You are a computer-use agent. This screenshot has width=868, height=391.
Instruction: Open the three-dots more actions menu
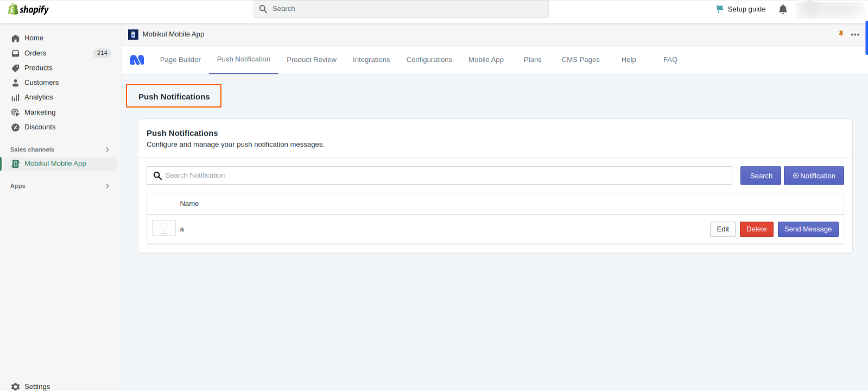(x=855, y=34)
